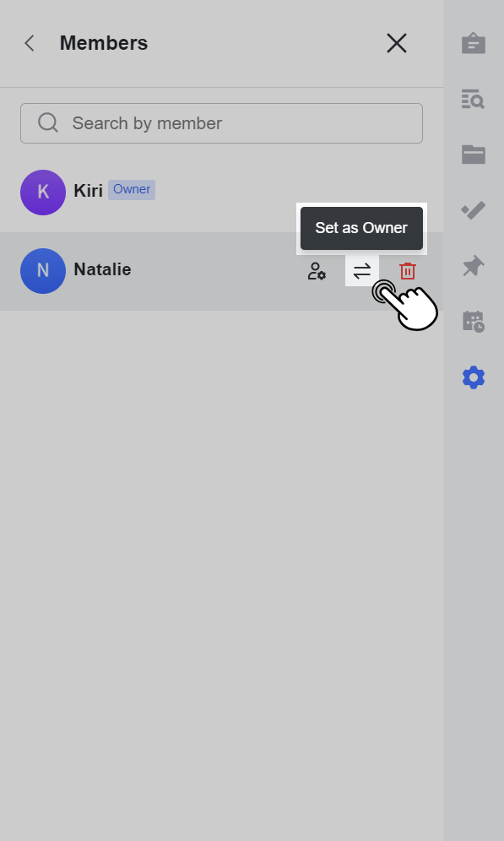
Task: Open the calendar clock icon in sidebar
Action: pos(474,322)
